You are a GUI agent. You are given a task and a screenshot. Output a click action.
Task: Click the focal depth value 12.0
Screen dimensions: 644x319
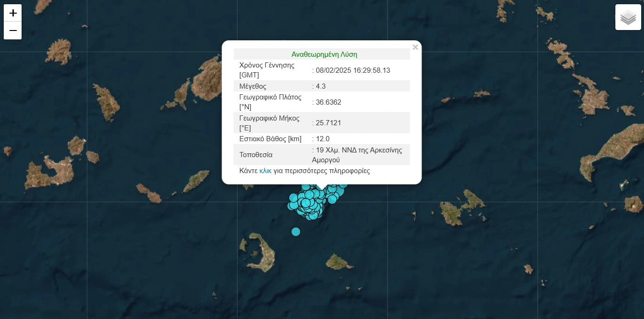322,139
